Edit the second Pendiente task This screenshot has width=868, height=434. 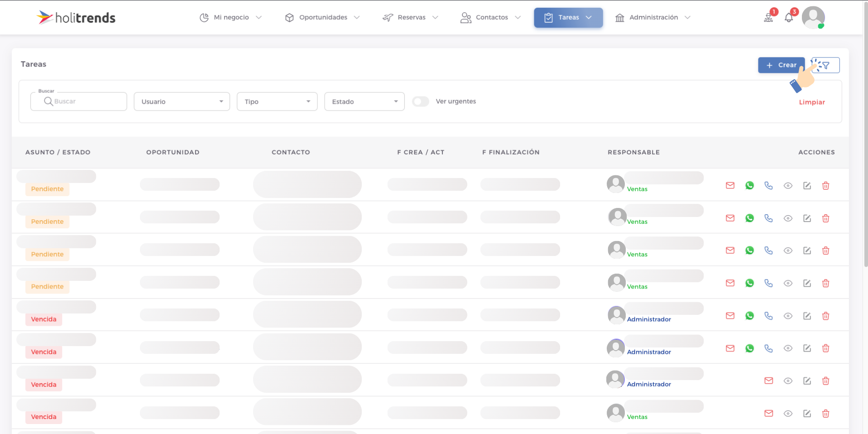[x=807, y=218]
